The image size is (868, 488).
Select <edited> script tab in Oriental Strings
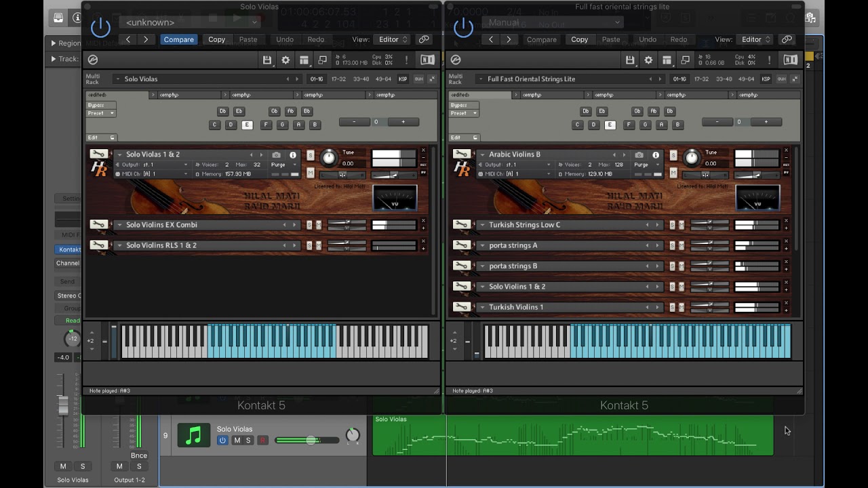[479, 95]
